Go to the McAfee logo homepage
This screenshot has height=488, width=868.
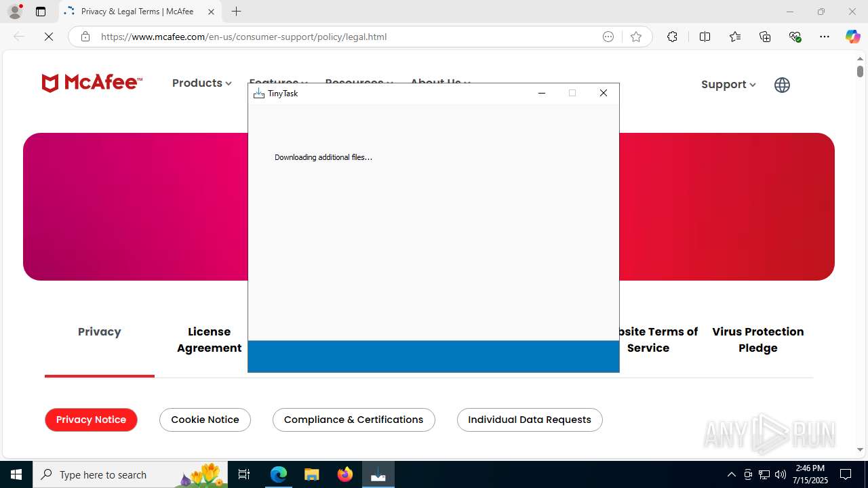click(92, 83)
